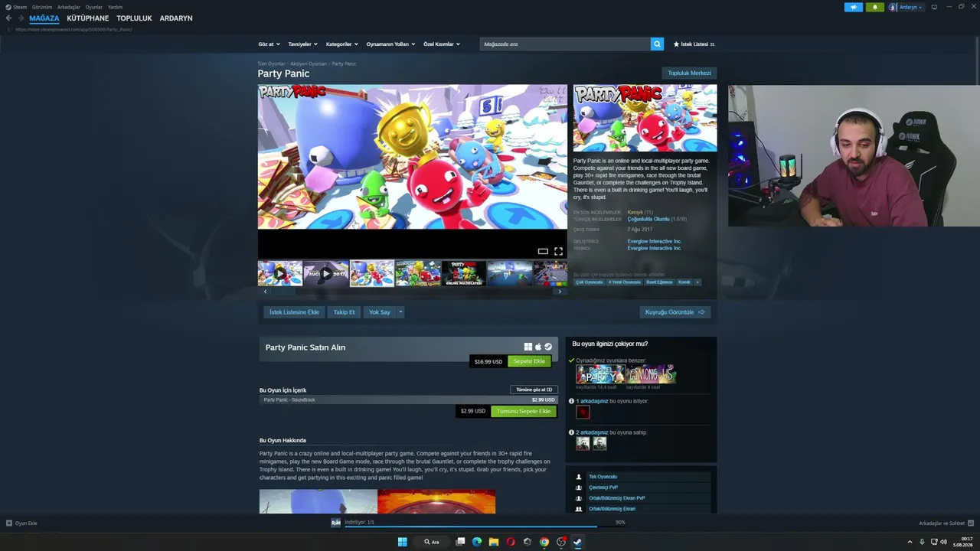Switch to the KÜTÜPHANE tab

point(88,18)
